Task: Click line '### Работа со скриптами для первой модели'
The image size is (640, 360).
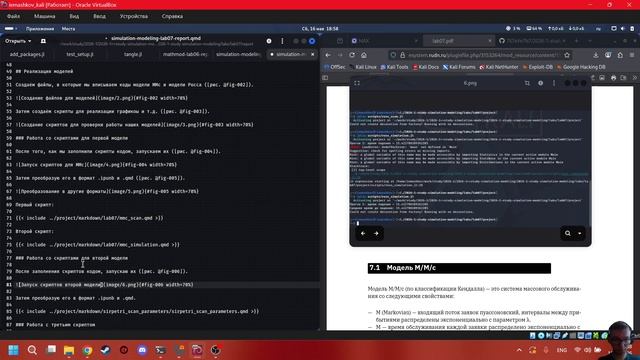Action: coord(72,138)
